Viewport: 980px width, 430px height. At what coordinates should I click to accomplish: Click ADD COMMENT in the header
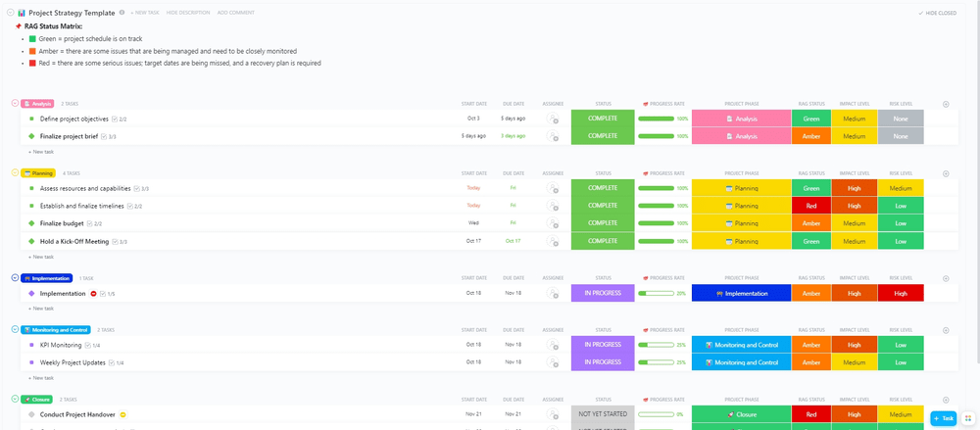(x=235, y=13)
